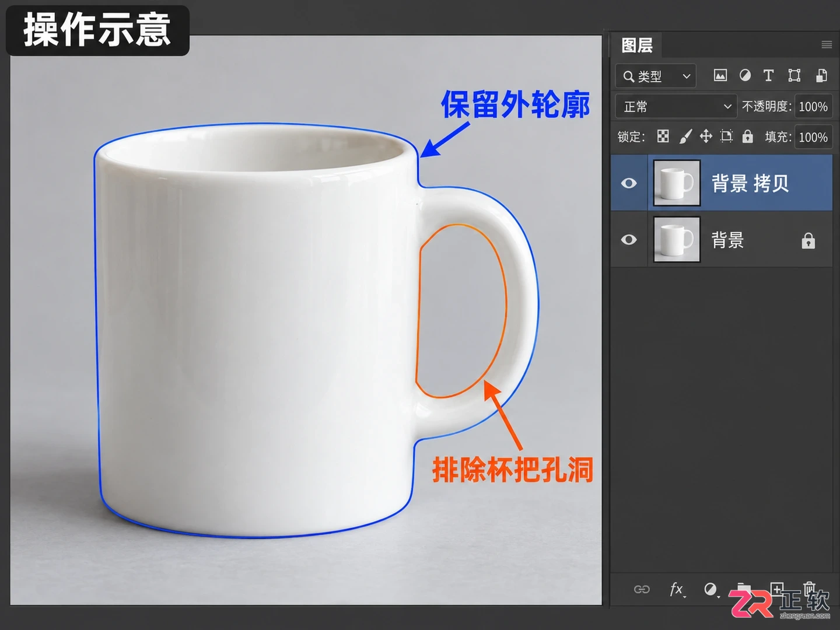Click the link layers chain icon
Image resolution: width=840 pixels, height=630 pixels.
click(642, 589)
